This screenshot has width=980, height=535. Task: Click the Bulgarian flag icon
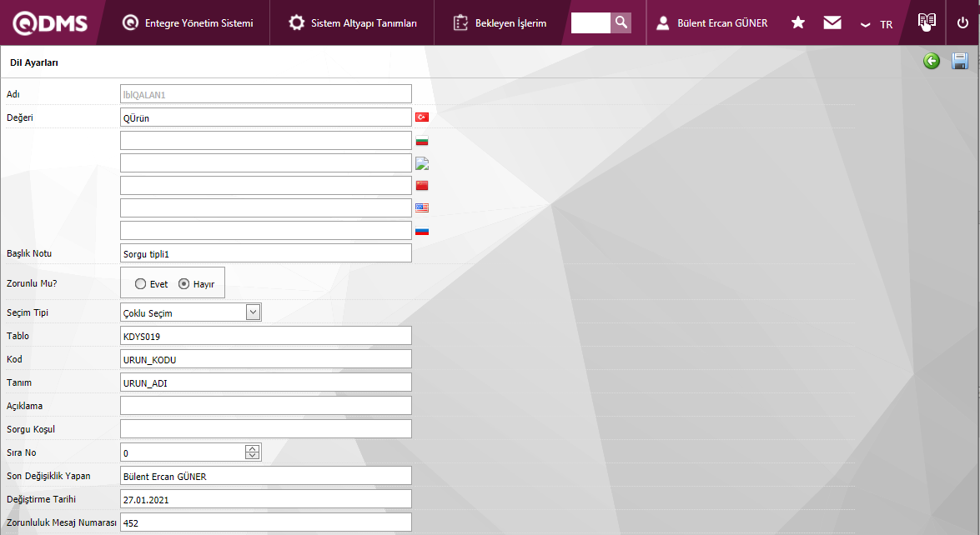pyautogui.click(x=422, y=141)
